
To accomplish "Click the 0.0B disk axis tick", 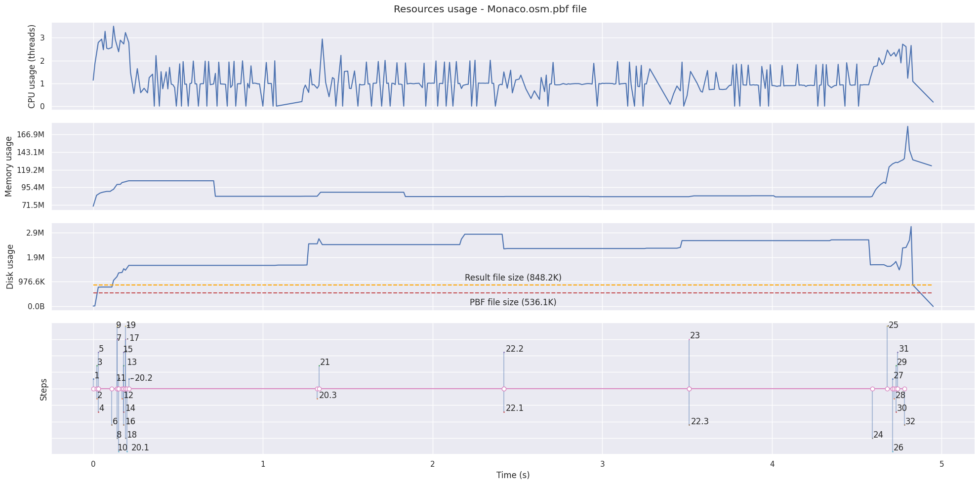I will 36,307.
